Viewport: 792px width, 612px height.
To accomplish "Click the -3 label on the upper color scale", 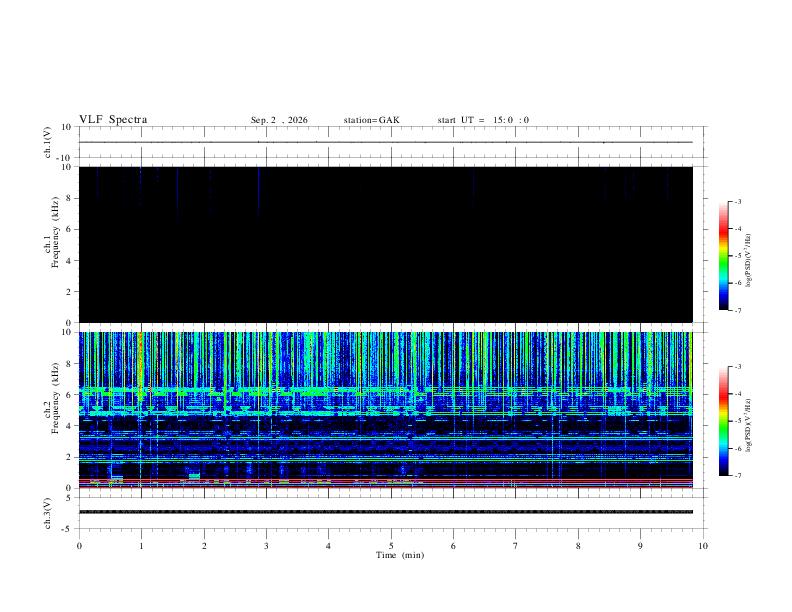I will 738,201.
